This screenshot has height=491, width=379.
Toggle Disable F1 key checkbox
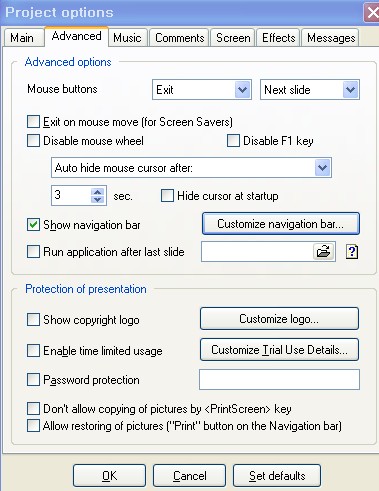[x=233, y=141]
